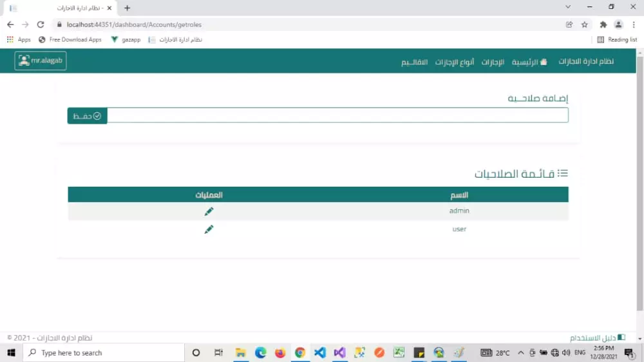
Task: Open the الرئيسية home nav item
Action: (x=529, y=62)
